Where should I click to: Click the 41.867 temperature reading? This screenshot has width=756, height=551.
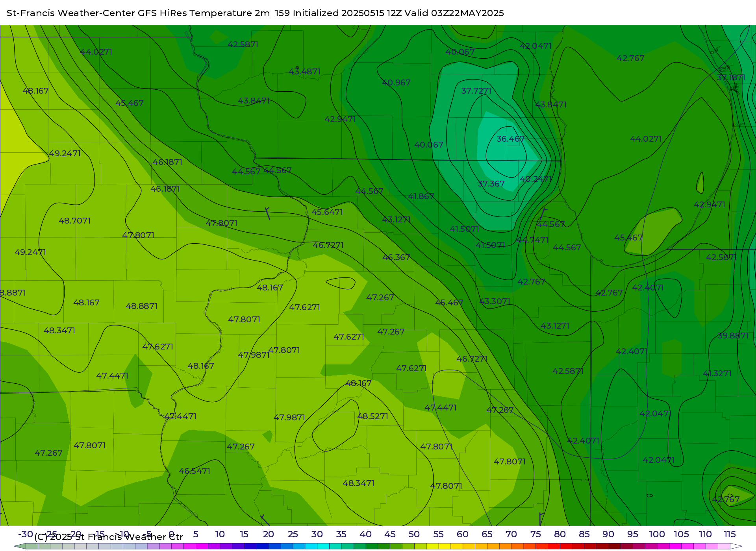click(x=421, y=196)
